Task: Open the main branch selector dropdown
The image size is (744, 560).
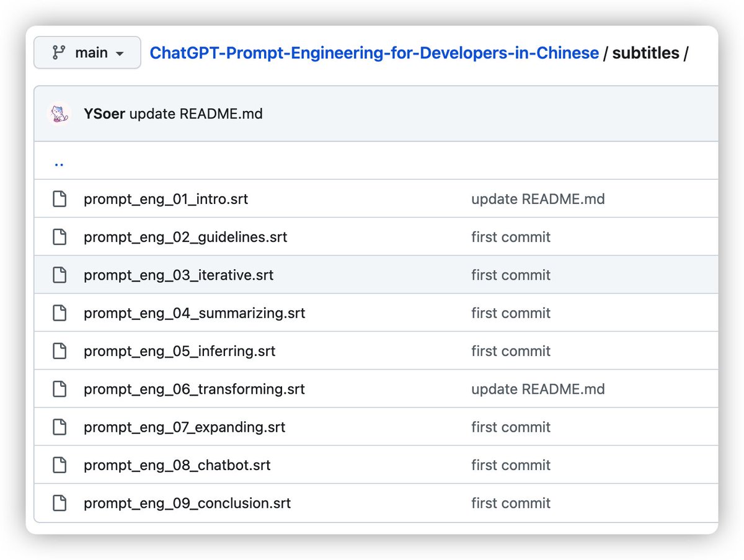Action: tap(87, 53)
